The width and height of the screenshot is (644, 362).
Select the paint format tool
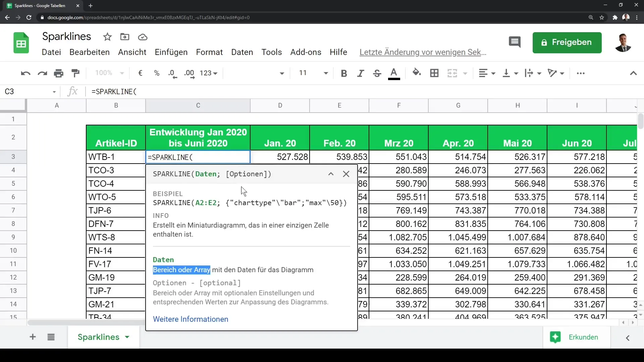click(x=75, y=73)
